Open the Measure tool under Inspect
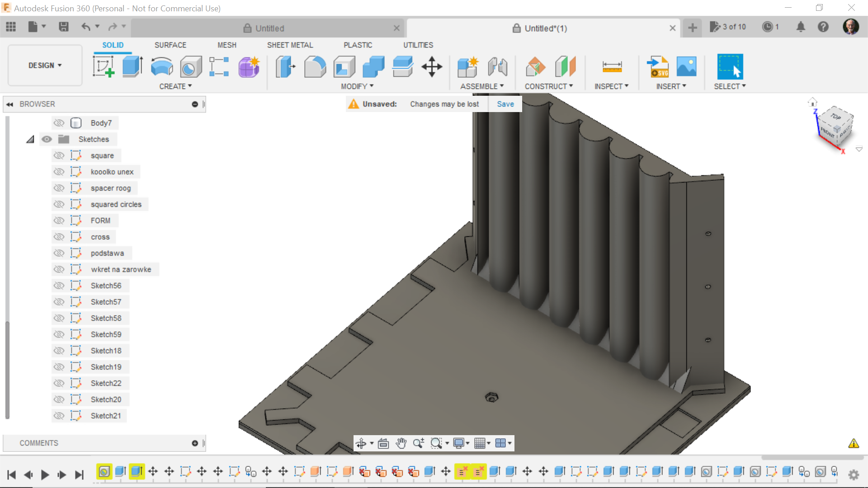Screen dimensions: 868x488 pos(612,66)
